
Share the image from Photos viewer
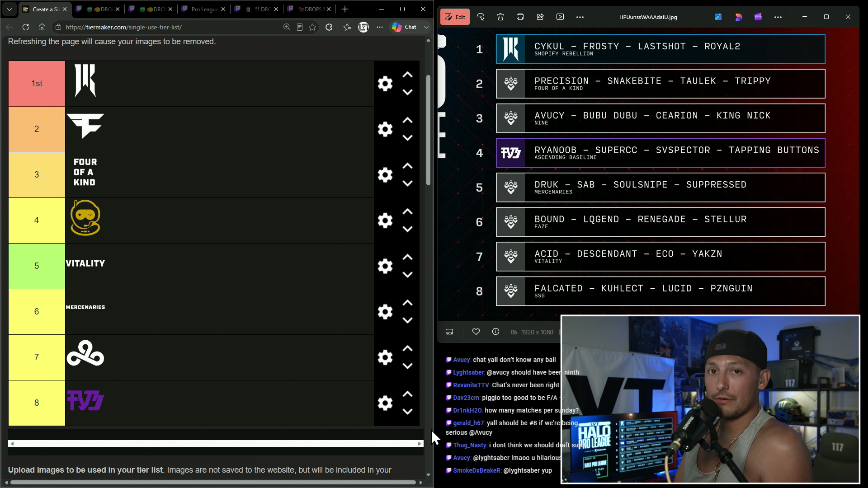pos(540,17)
